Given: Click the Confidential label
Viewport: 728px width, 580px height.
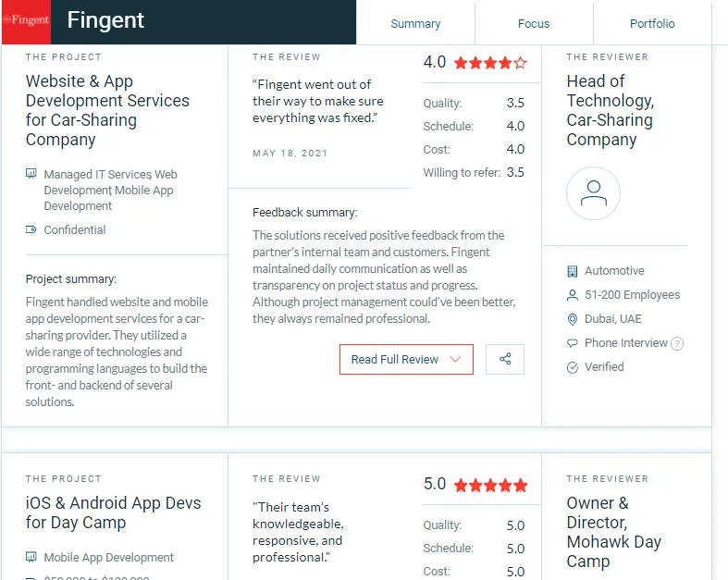Looking at the screenshot, I should pos(75,229).
